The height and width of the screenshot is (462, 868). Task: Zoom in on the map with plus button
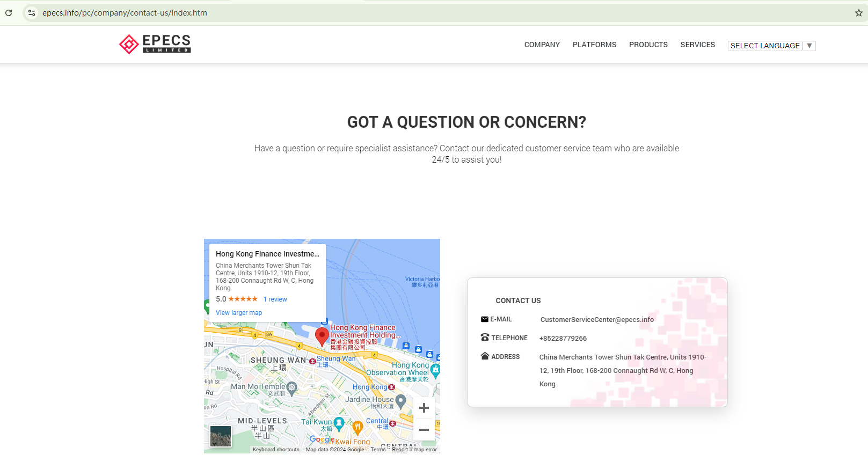point(424,408)
